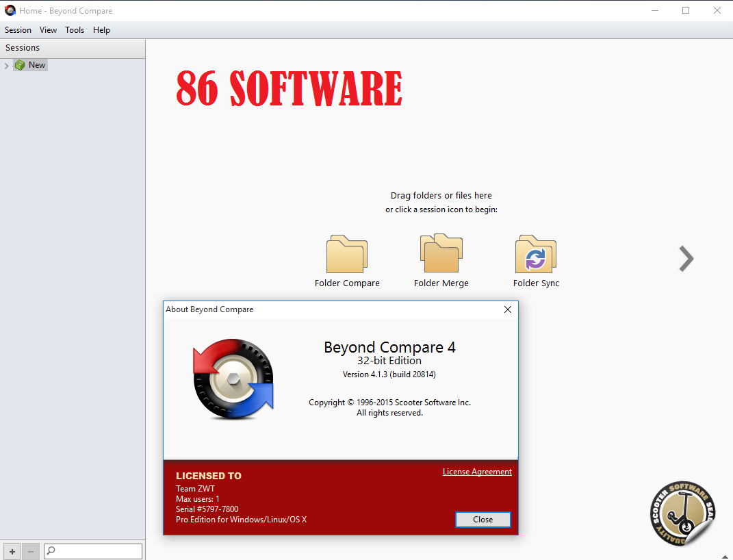Screen dimensions: 733x560
Task: Open the Session menu
Action: click(x=18, y=30)
